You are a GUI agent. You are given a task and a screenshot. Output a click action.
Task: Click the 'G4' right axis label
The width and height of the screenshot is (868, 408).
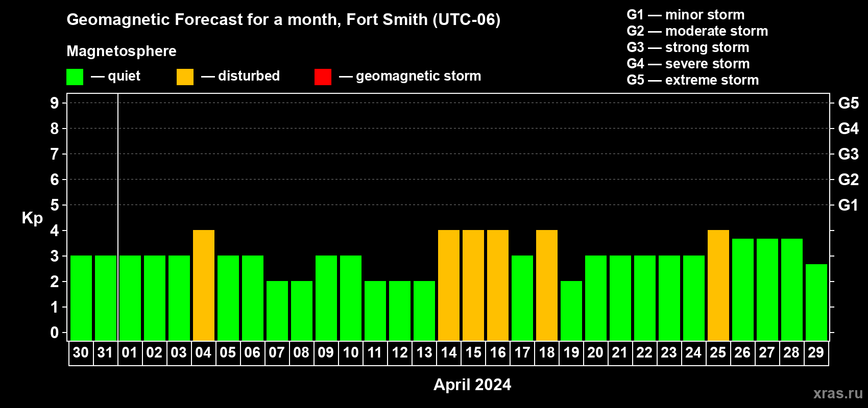pyautogui.click(x=849, y=129)
